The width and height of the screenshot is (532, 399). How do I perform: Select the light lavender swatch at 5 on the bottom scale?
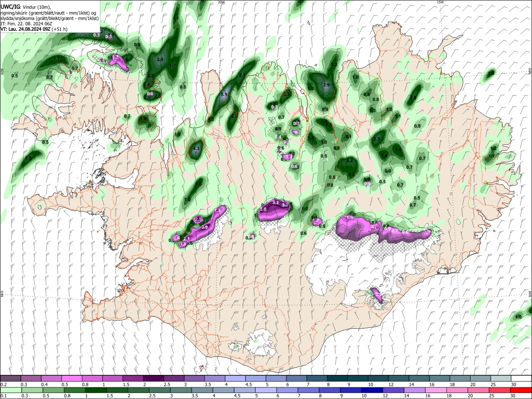[266, 390]
